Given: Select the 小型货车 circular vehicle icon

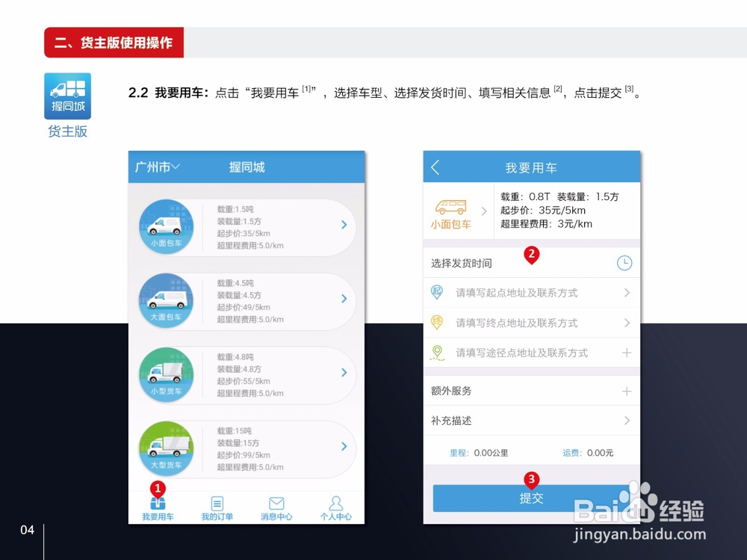Looking at the screenshot, I should coord(167,374).
